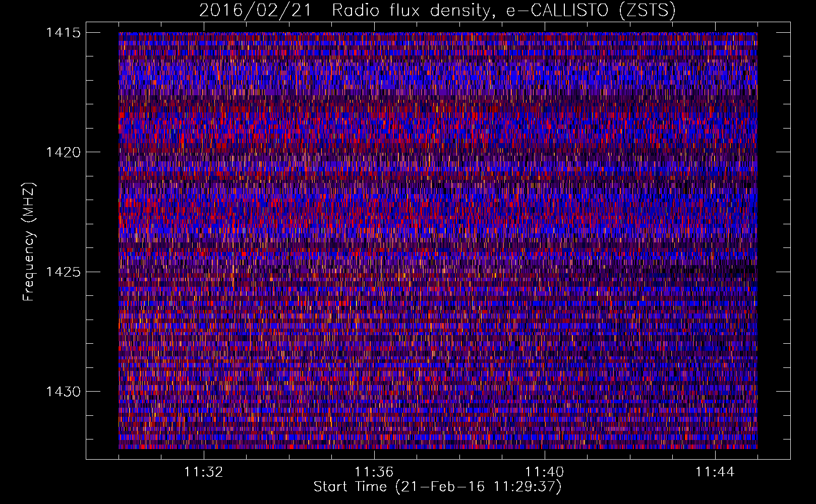Click inside the radio spectrogram image
The image size is (816, 504).
pyautogui.click(x=438, y=240)
